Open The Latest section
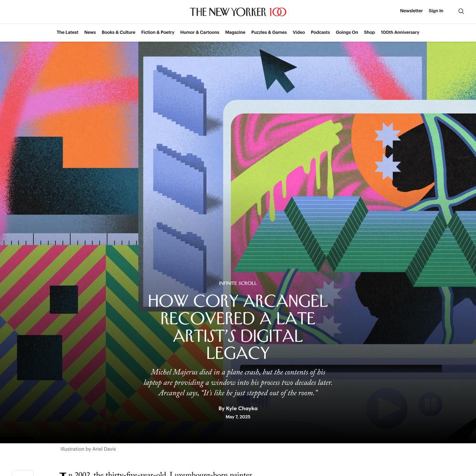476x476 pixels. click(68, 32)
